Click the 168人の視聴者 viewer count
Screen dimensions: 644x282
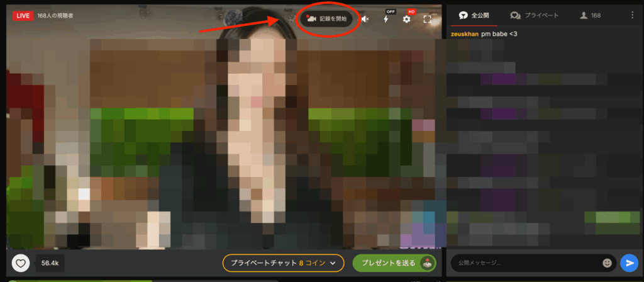[x=55, y=16]
